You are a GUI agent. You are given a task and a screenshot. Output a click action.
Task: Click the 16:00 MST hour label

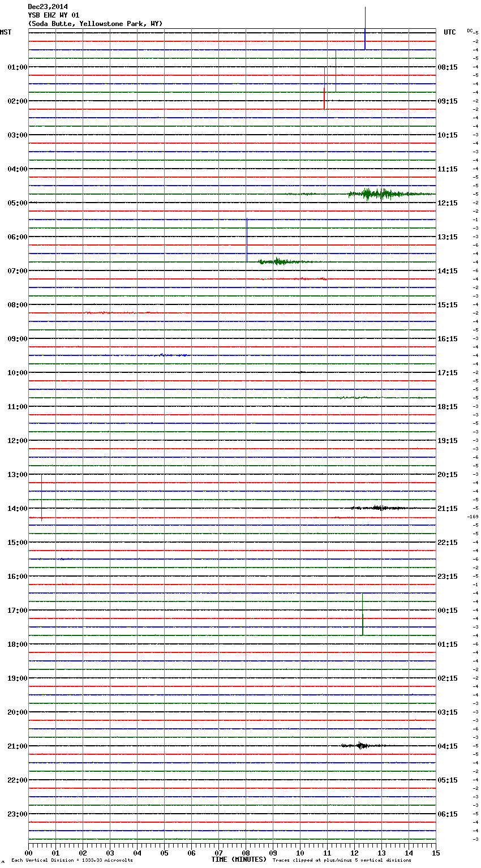point(18,577)
